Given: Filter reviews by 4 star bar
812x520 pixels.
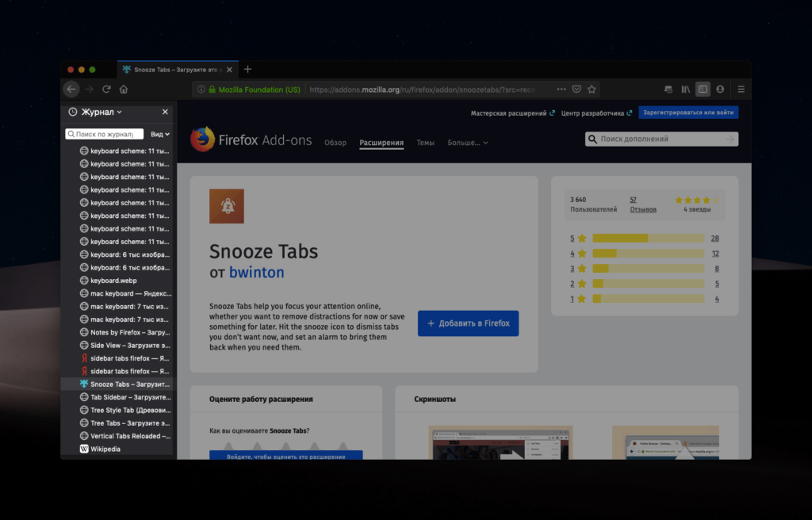Looking at the screenshot, I should point(648,254).
